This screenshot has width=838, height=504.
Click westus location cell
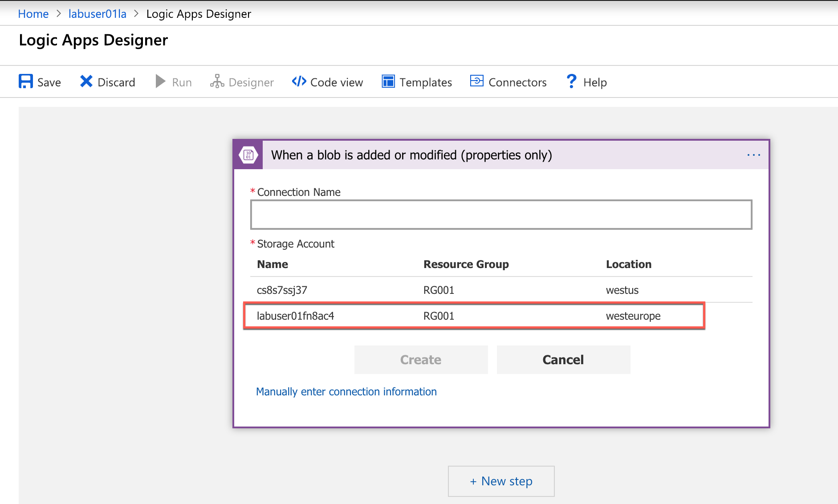(622, 290)
